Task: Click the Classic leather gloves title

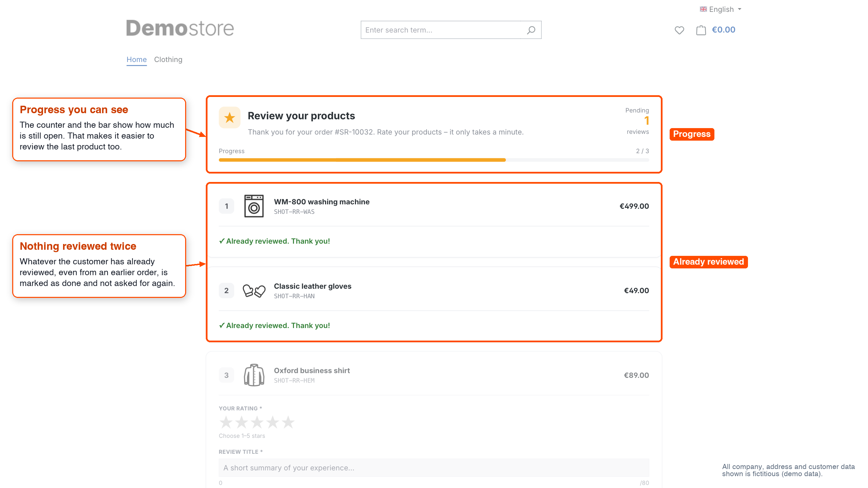Action: (x=313, y=286)
